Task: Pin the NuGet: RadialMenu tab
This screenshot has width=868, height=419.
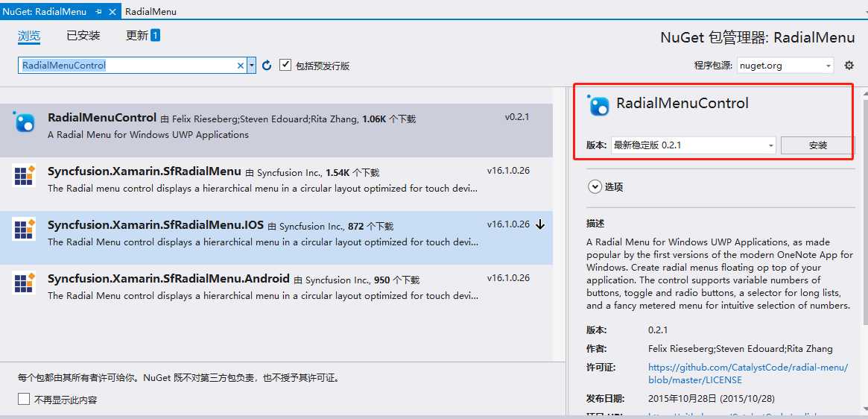Action: pyautogui.click(x=98, y=11)
